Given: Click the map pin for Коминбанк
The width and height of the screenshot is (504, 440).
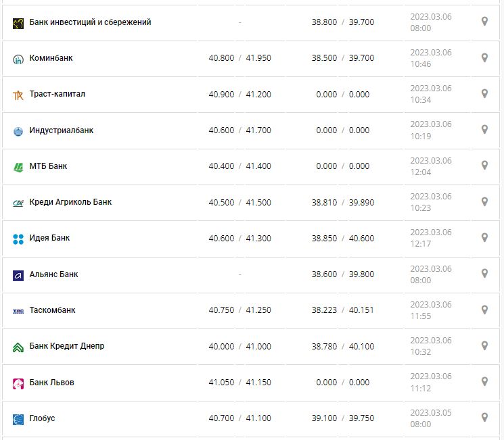Looking at the screenshot, I should coord(484,57).
